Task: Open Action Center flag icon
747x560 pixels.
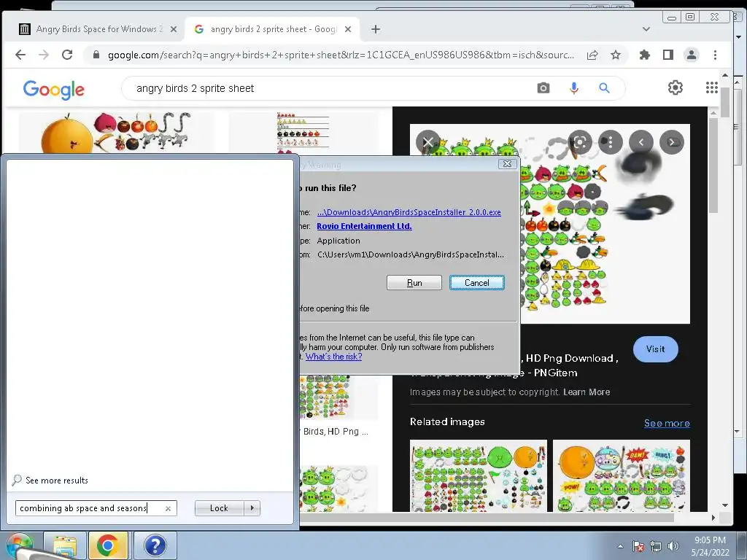Action: coord(638,546)
